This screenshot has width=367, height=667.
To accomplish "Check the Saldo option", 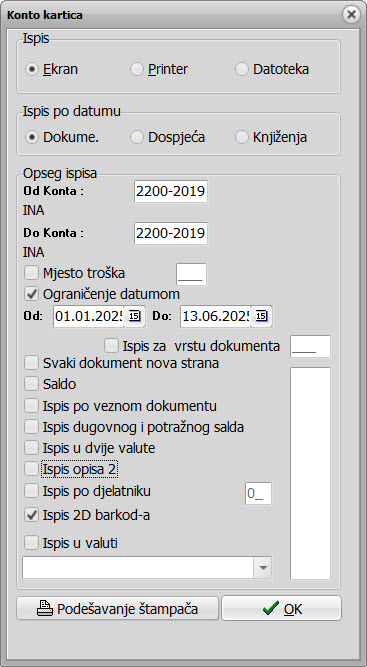I will pos(31,384).
